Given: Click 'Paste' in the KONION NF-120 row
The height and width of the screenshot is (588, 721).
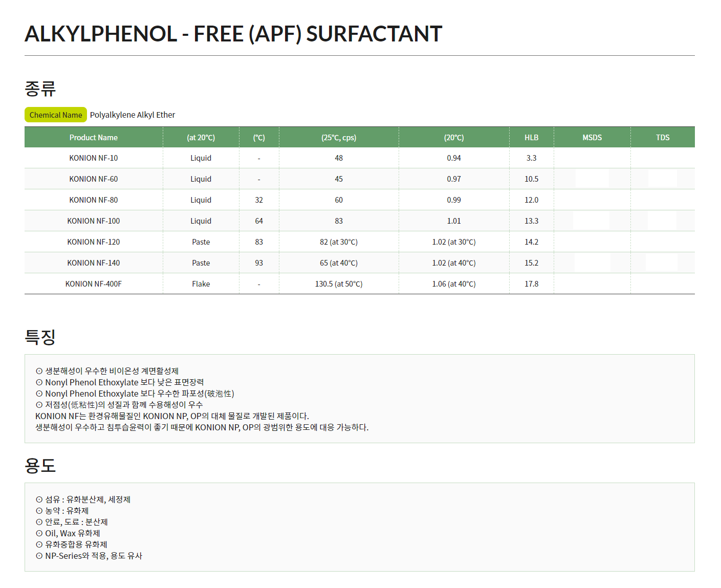Looking at the screenshot, I should [x=201, y=242].
